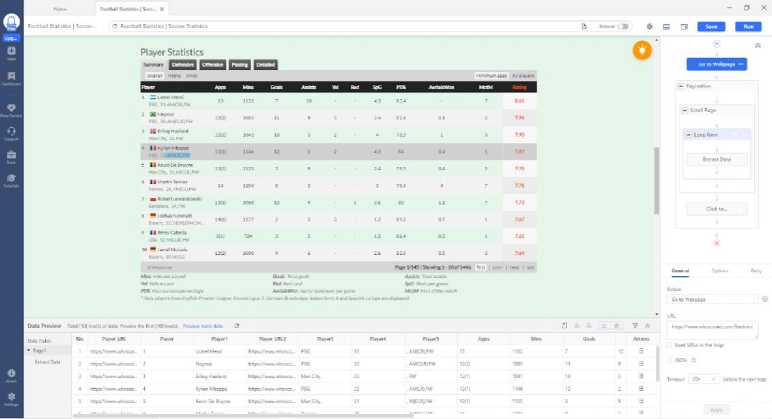Select the Passing tab on the webpage

(x=240, y=65)
